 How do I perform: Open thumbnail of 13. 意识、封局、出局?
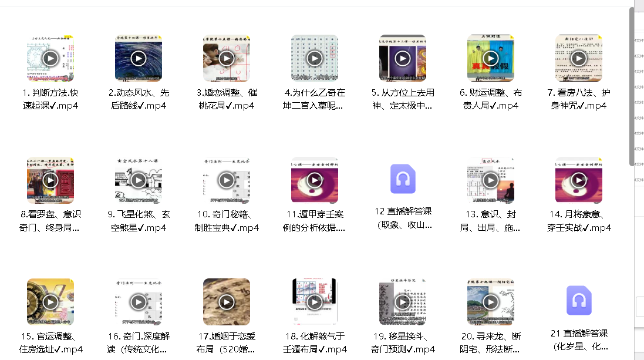[490, 180]
